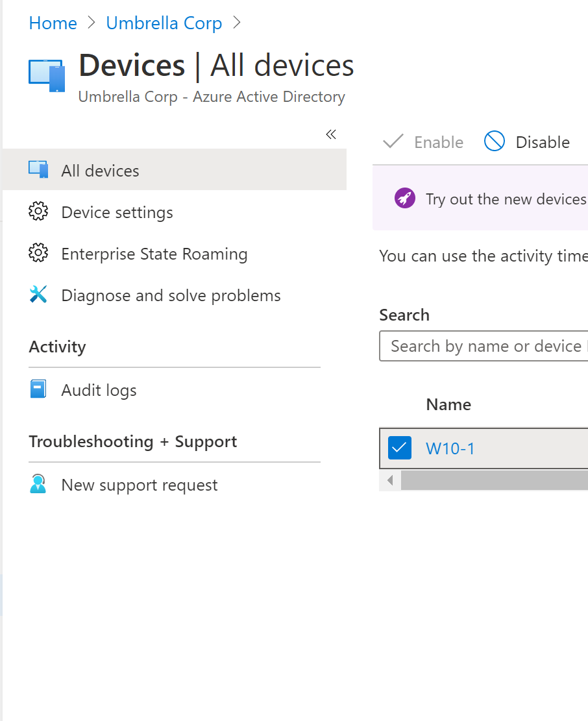Sort by the Name column header
The width and height of the screenshot is (588, 721).
(x=448, y=405)
